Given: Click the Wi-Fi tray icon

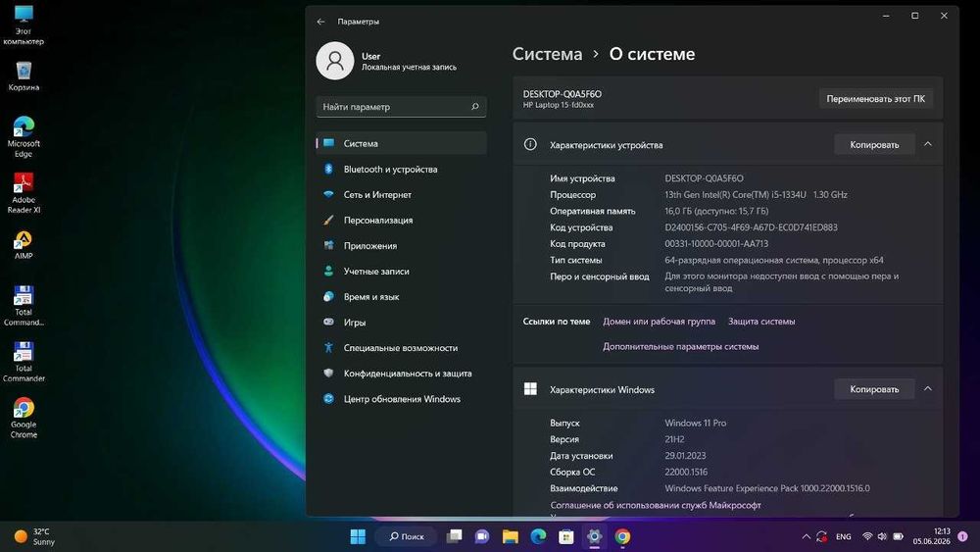Looking at the screenshot, I should click(867, 536).
